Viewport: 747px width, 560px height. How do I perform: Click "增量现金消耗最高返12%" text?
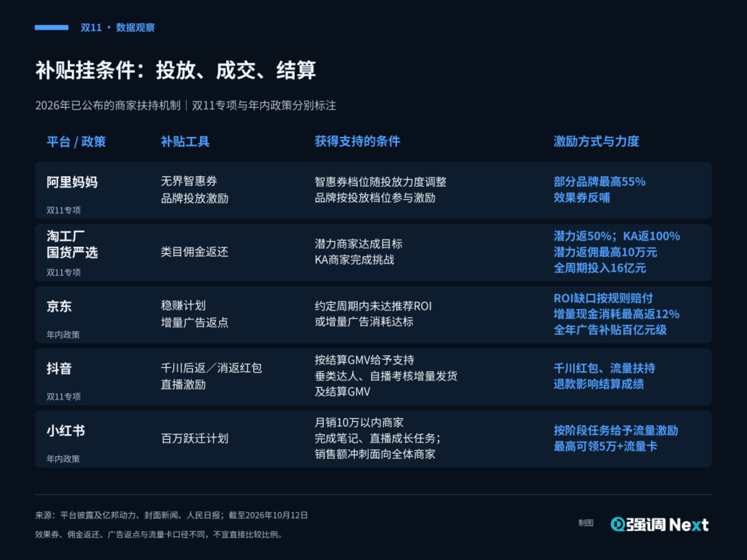617,314
